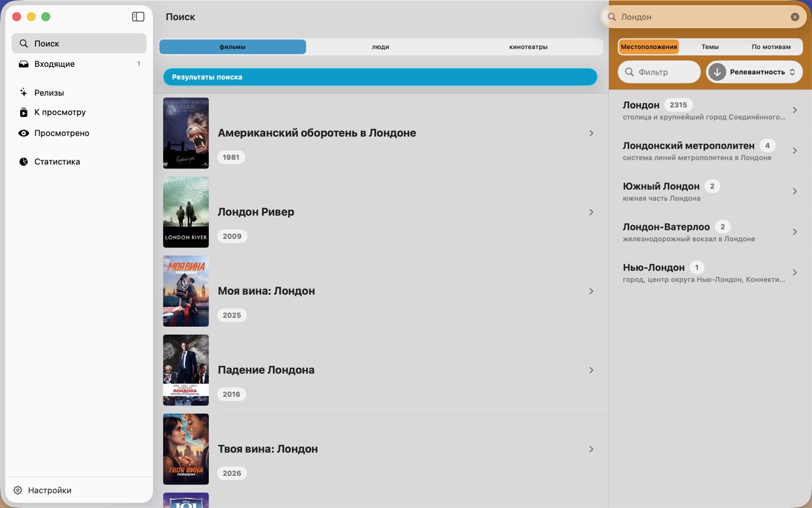Expand the Твоя вина: Лондон chevron

coord(591,449)
